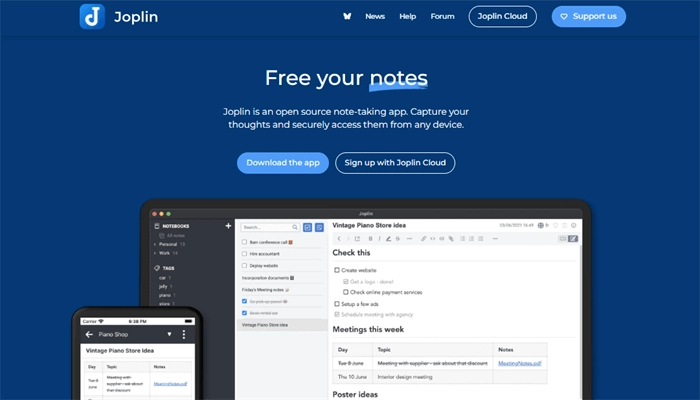The width and height of the screenshot is (700, 400).
Task: Select Vintage Piano Store idea in note list
Action: click(x=281, y=325)
